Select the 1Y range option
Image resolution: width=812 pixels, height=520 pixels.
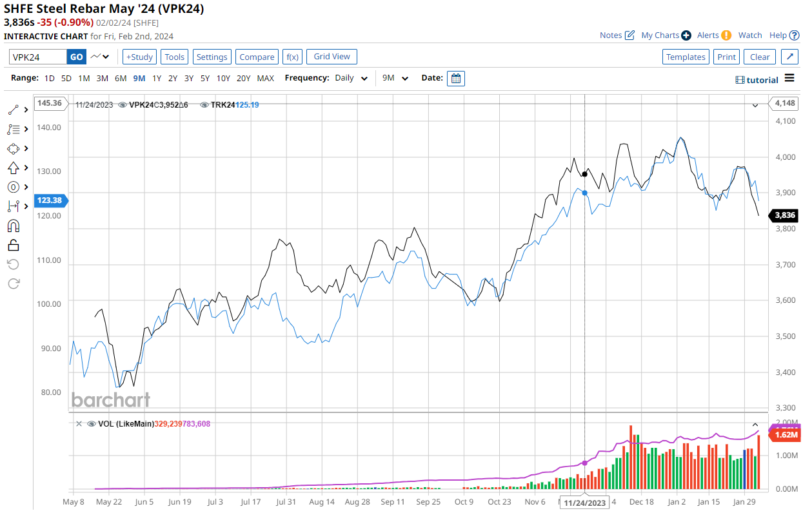157,79
